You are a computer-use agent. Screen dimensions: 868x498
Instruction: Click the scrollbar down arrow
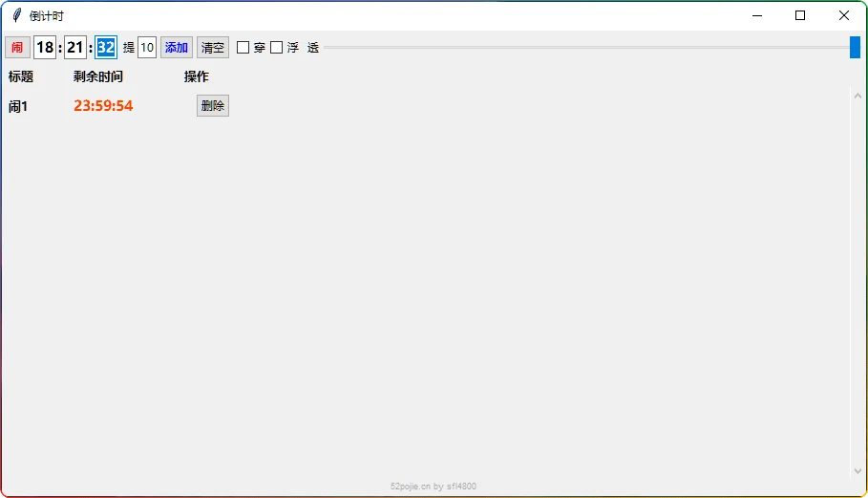pos(857,470)
